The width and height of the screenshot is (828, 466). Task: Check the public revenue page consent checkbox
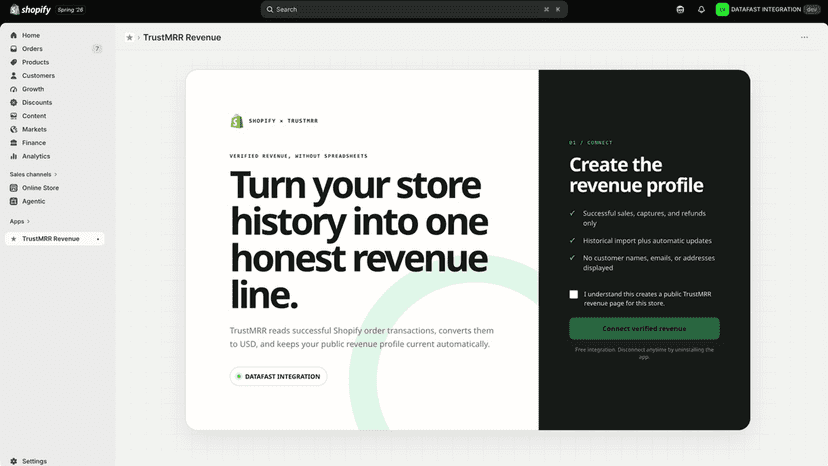point(573,294)
